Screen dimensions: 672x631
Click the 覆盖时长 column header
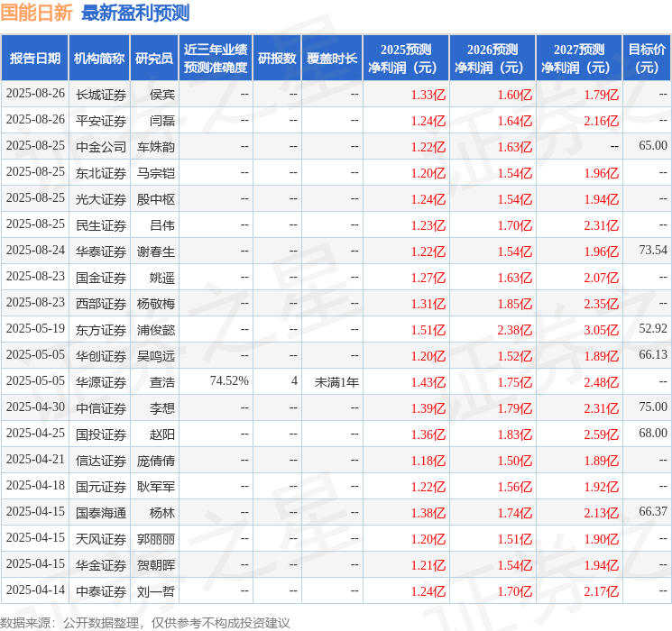(332, 59)
